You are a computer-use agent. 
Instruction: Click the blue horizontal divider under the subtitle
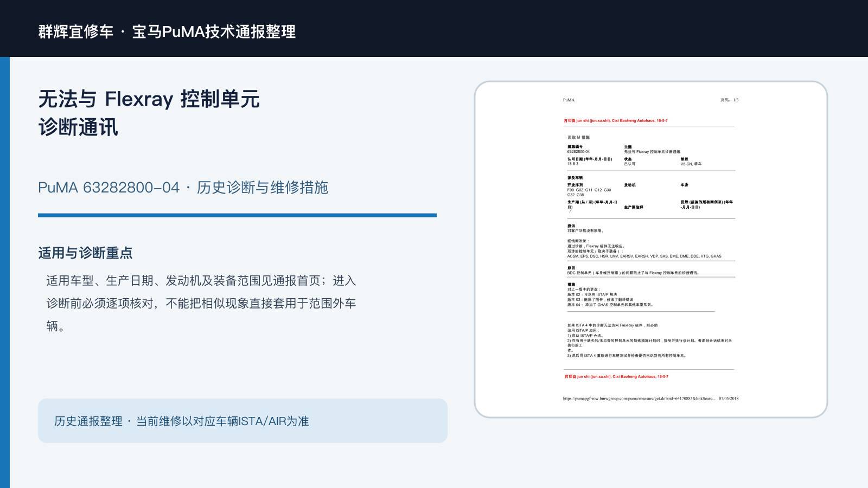point(237,215)
